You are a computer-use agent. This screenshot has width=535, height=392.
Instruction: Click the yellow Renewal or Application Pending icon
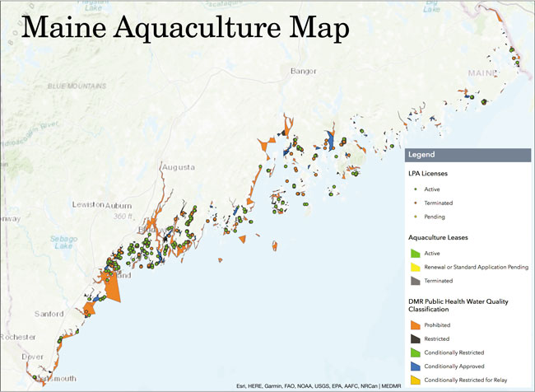pos(415,267)
